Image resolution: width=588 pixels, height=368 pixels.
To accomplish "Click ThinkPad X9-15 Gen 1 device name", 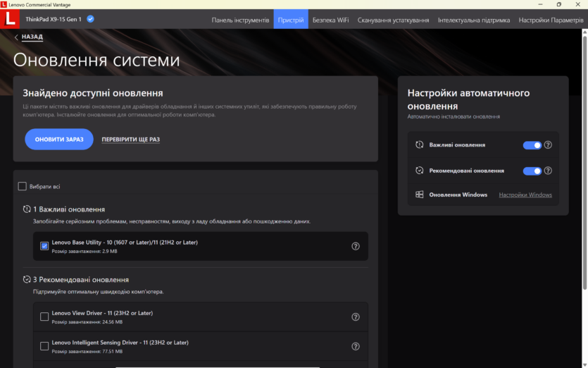I will [x=54, y=19].
